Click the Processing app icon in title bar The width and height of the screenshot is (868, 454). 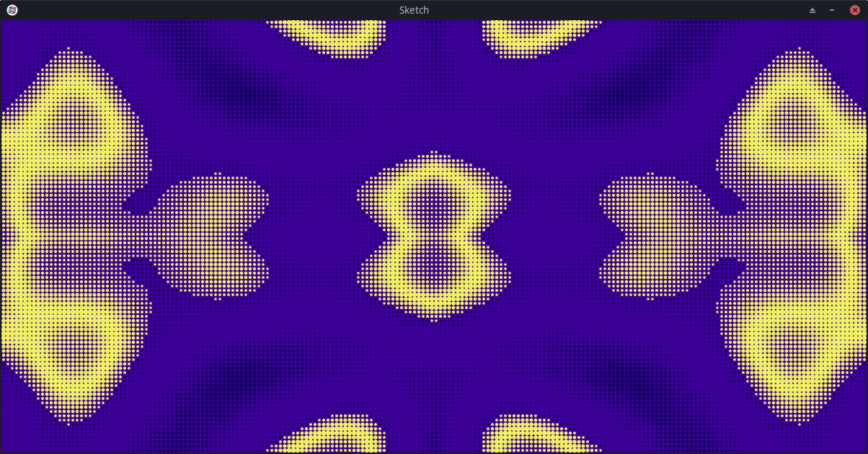[x=12, y=10]
